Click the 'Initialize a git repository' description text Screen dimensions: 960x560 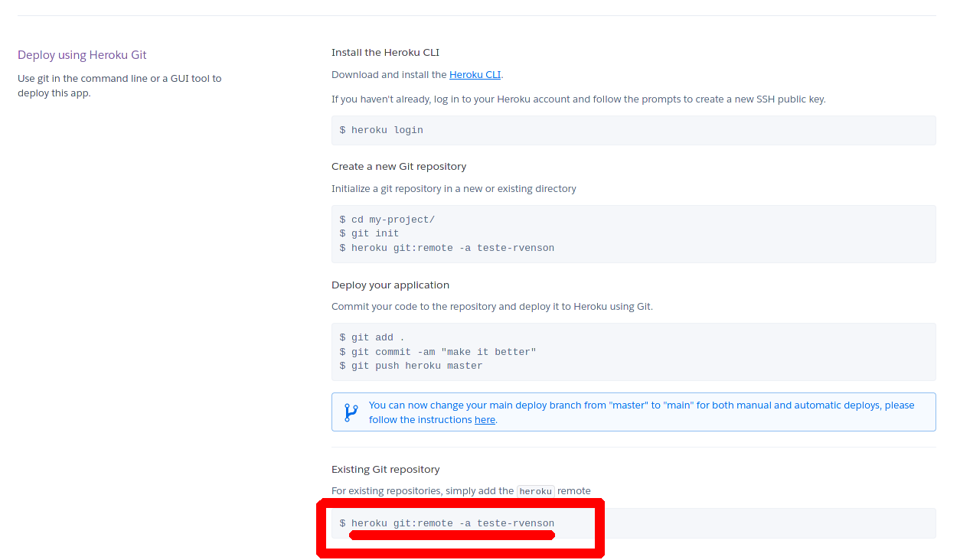point(454,189)
